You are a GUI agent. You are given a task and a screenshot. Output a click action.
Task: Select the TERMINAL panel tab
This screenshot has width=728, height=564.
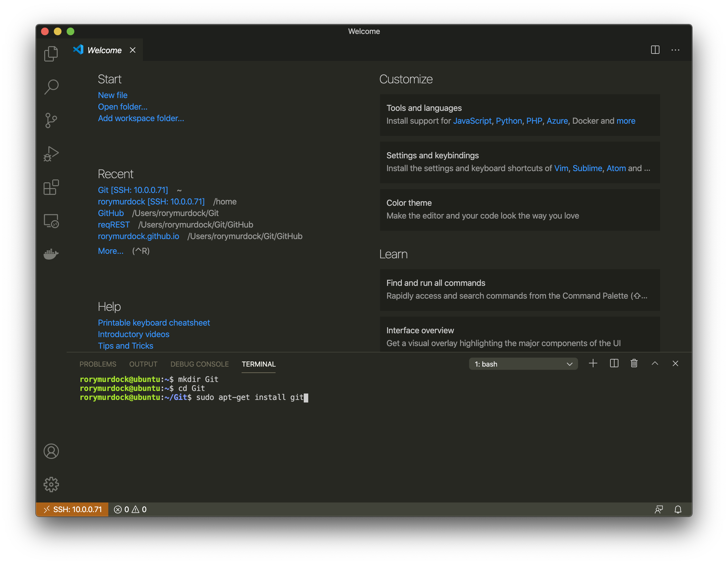[x=259, y=364]
